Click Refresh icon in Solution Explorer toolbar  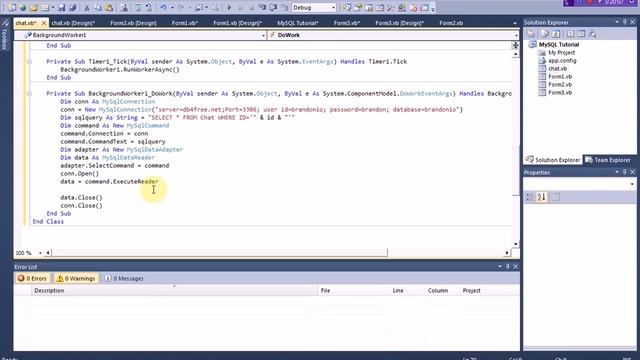[556, 34]
